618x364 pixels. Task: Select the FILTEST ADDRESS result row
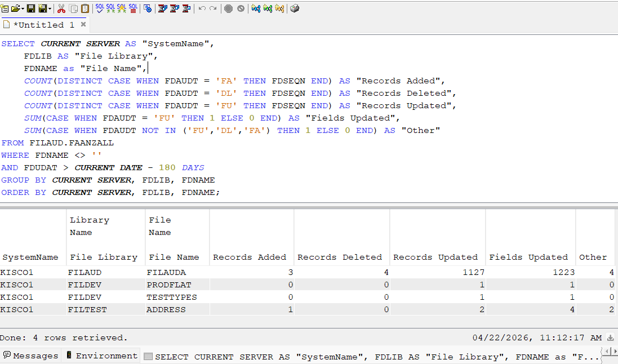(309, 309)
